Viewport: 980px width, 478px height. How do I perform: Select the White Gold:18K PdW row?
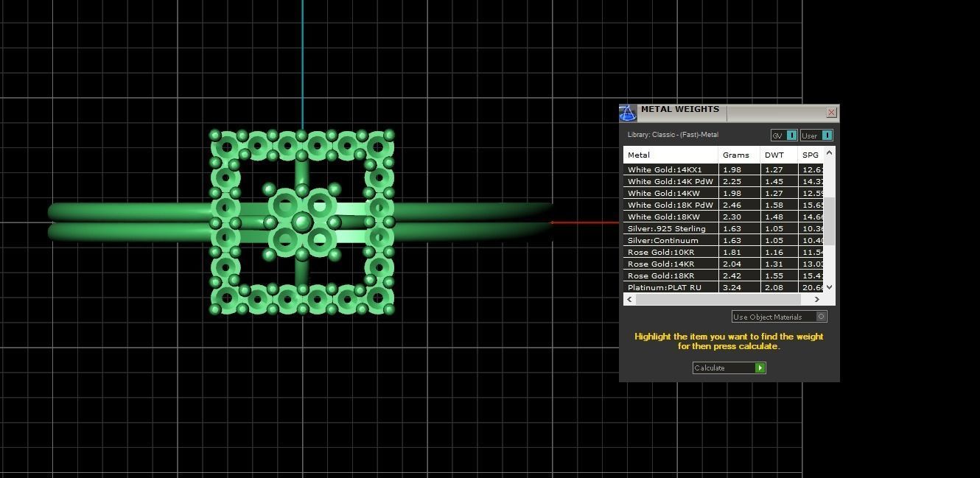tap(724, 205)
